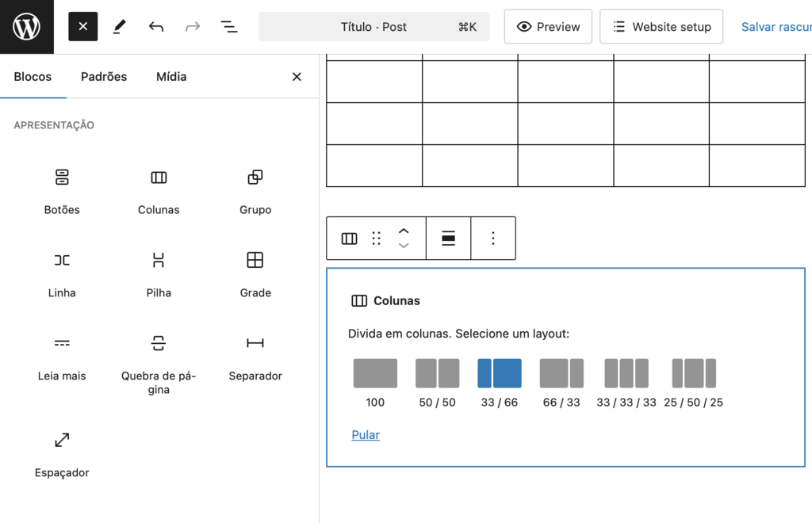Screen dimensions: 812x523
Task: Open the command palette labeled Título · Post
Action: point(373,26)
